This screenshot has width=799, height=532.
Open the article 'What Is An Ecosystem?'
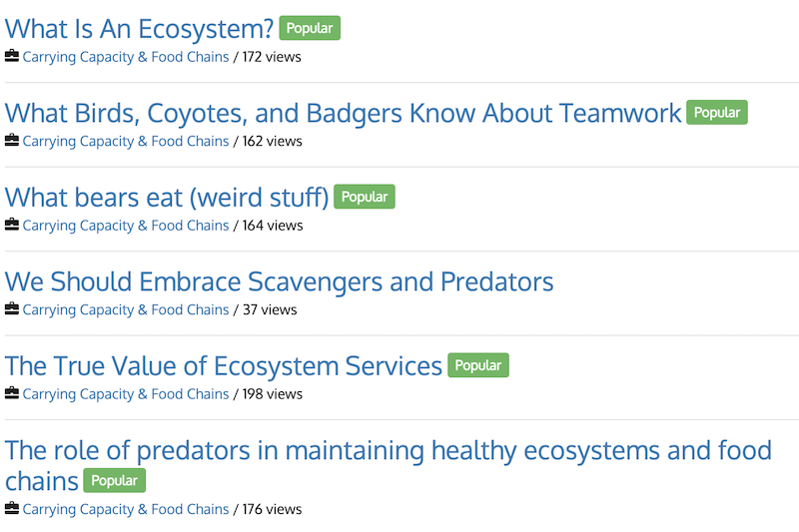[x=139, y=29]
